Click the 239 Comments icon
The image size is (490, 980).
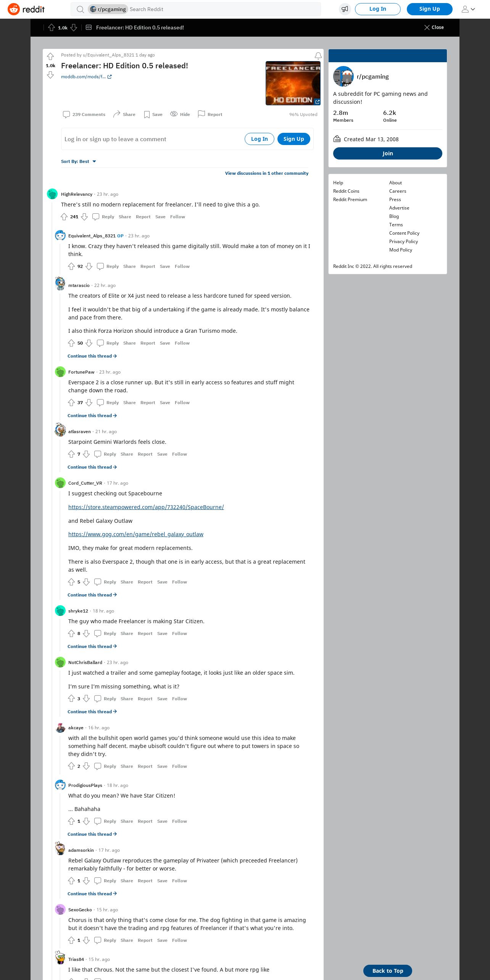coord(66,114)
